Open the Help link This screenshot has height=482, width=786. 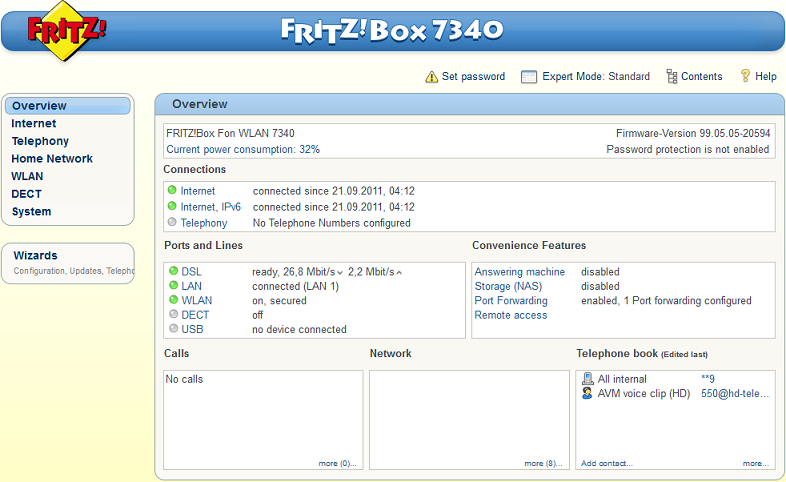point(766,77)
